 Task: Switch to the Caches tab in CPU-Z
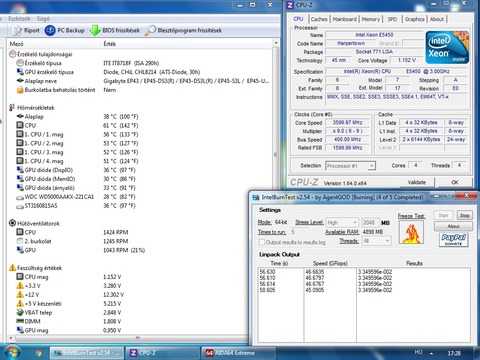[319, 19]
